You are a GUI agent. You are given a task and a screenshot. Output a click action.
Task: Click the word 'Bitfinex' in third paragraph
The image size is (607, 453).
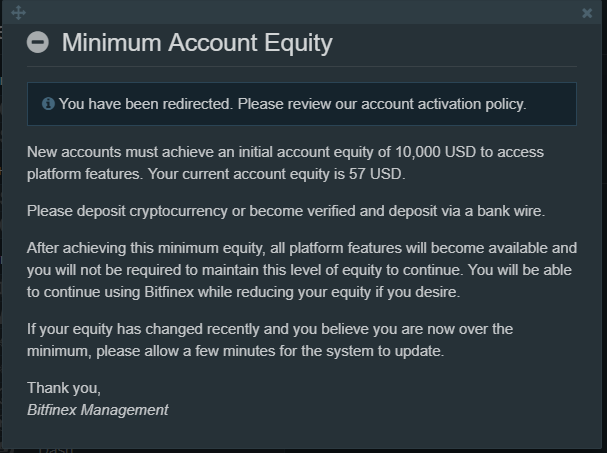169,292
